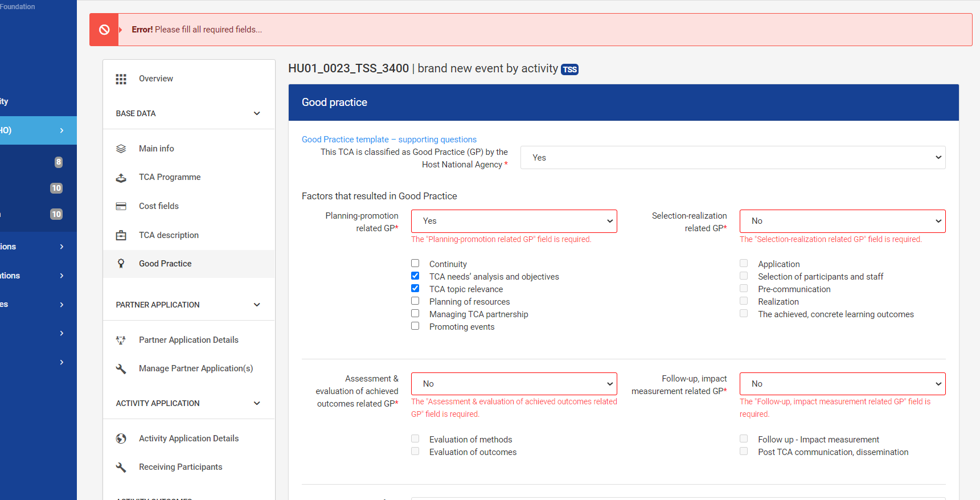The image size is (980, 500).
Task: Click the Manage Partner Application(s) wrench icon
Action: tap(121, 369)
